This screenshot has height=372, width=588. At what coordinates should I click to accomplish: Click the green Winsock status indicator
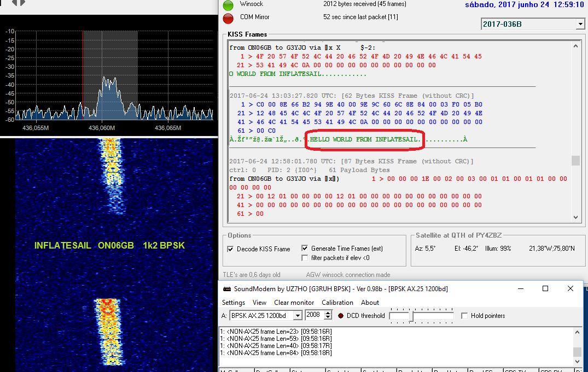(x=228, y=5)
